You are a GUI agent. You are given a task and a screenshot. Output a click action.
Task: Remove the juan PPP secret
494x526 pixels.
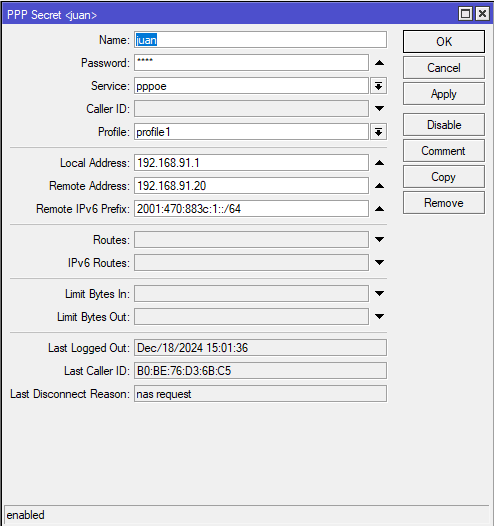pos(444,203)
